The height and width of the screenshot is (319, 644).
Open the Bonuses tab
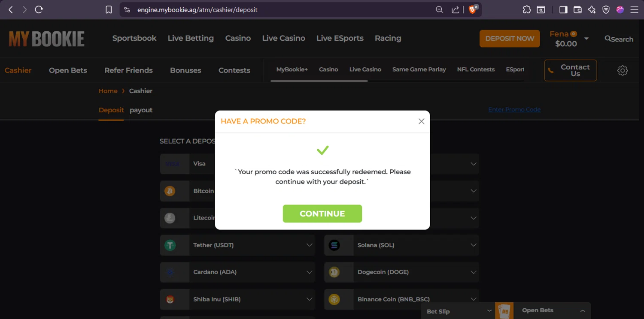point(185,70)
